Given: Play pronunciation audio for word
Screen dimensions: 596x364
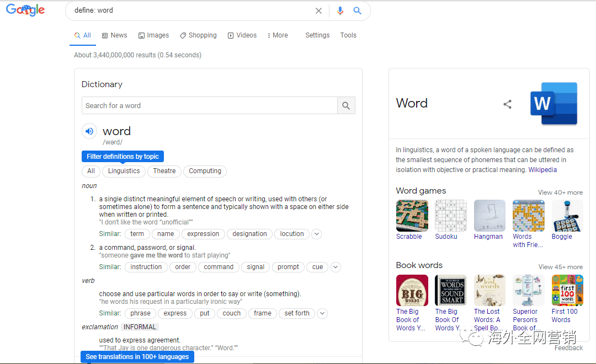Looking at the screenshot, I should (x=89, y=131).
